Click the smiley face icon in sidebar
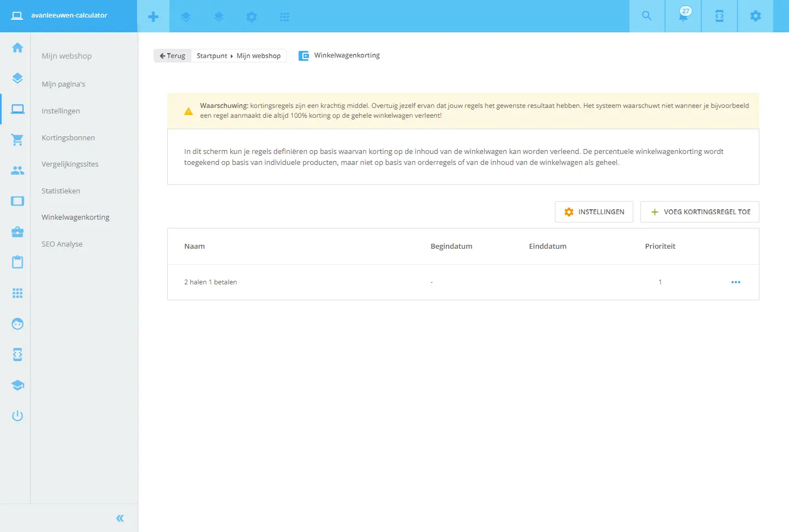Screen dimensions: 789x532 18,324
